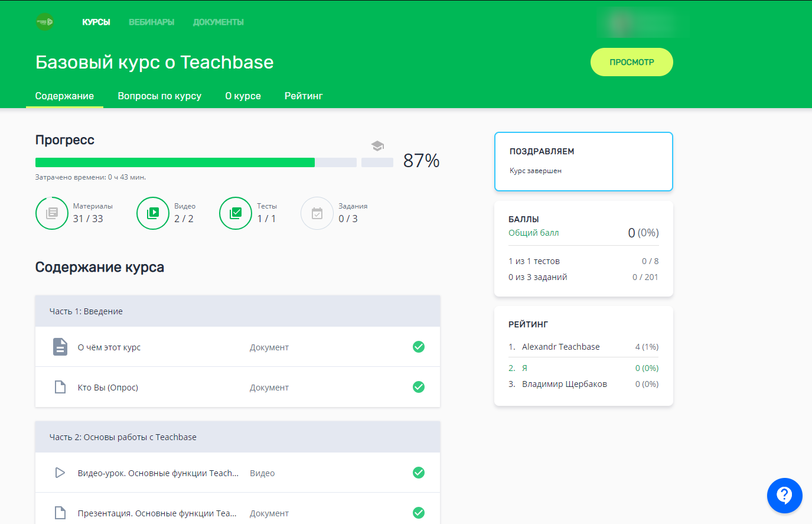Image resolution: width=812 pixels, height=524 pixels.
Task: Click the Затрачено времени text
Action: [x=90, y=177]
